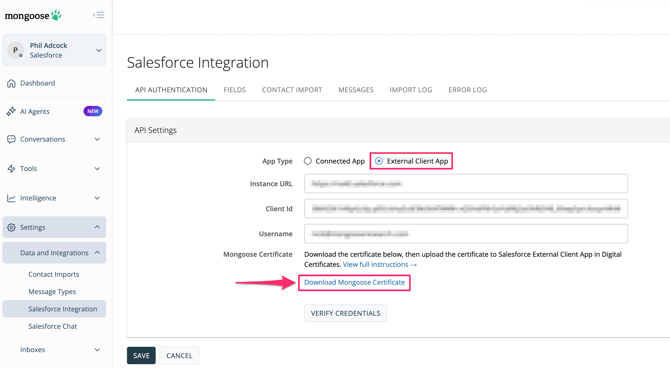Expand the Tools menu chevron
Screen dimensions: 670x368
click(x=97, y=168)
